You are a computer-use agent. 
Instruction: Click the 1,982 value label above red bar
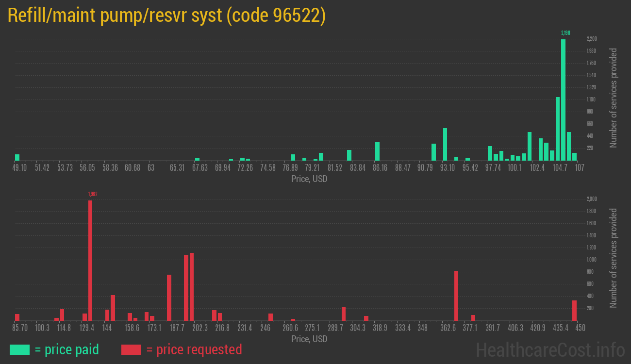pyautogui.click(x=93, y=194)
